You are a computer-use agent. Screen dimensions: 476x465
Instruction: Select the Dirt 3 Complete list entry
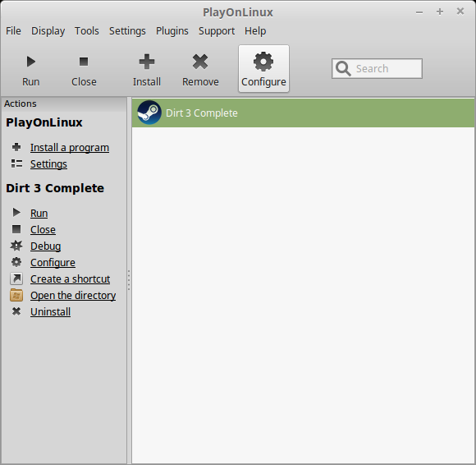(303, 113)
